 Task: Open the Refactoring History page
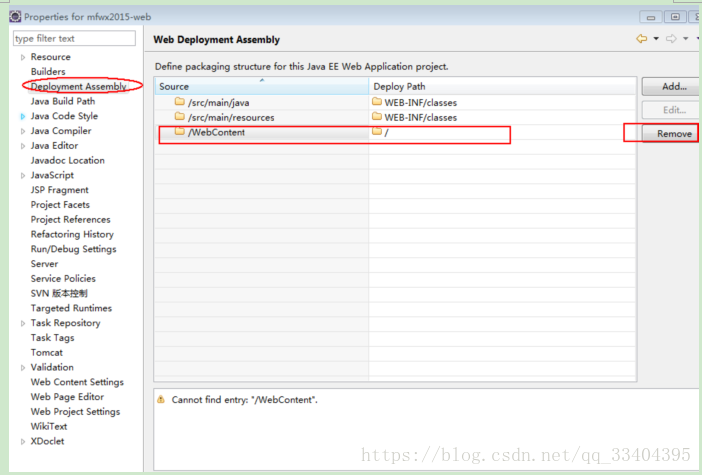[x=72, y=234]
